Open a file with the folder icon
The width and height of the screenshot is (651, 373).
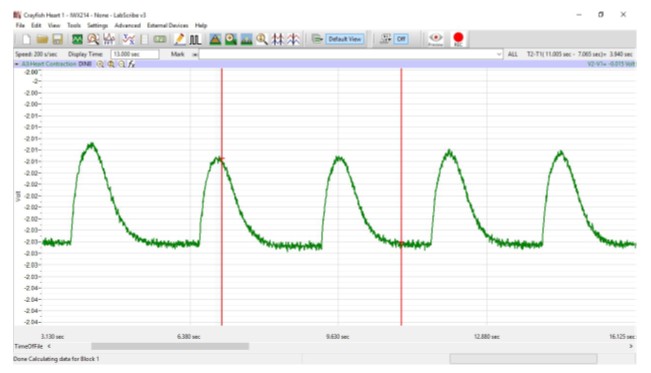[42, 39]
